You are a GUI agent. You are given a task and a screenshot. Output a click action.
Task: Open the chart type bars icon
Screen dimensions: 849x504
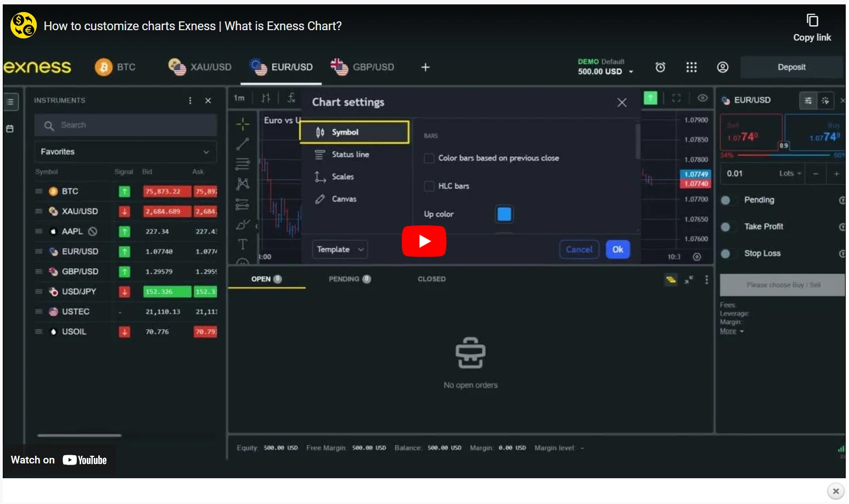coord(266,98)
